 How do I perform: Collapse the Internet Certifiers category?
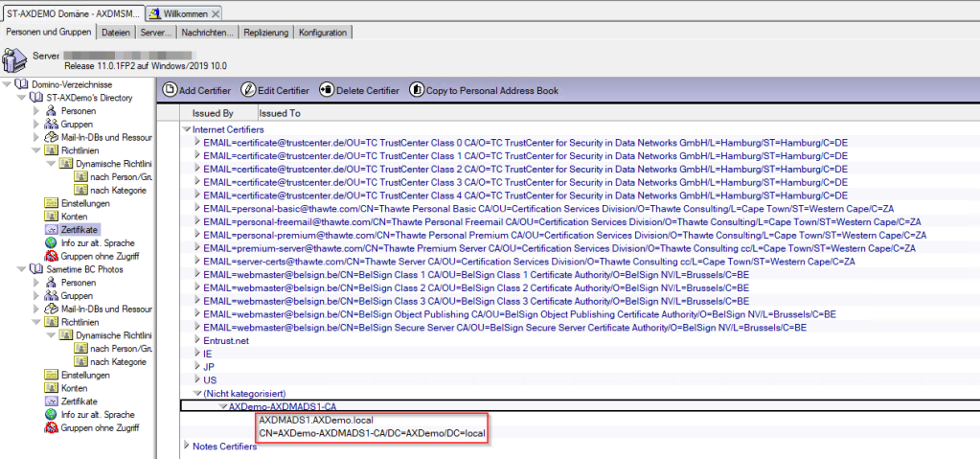tap(186, 128)
